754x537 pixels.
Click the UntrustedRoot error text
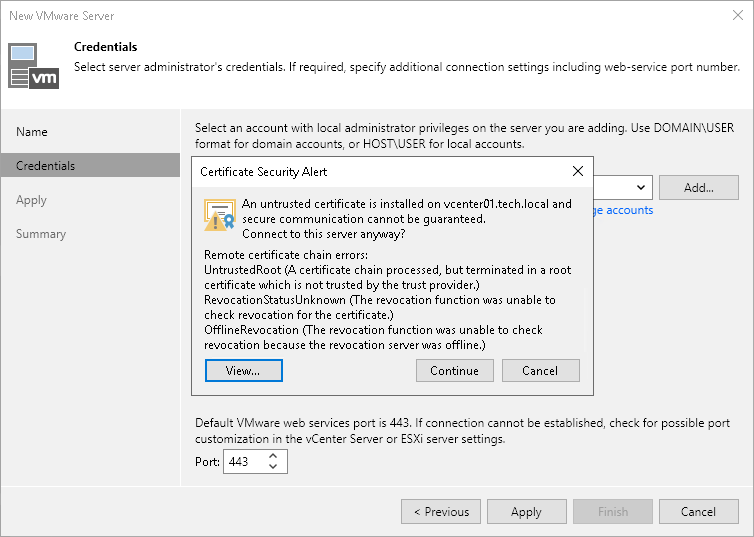(x=388, y=277)
